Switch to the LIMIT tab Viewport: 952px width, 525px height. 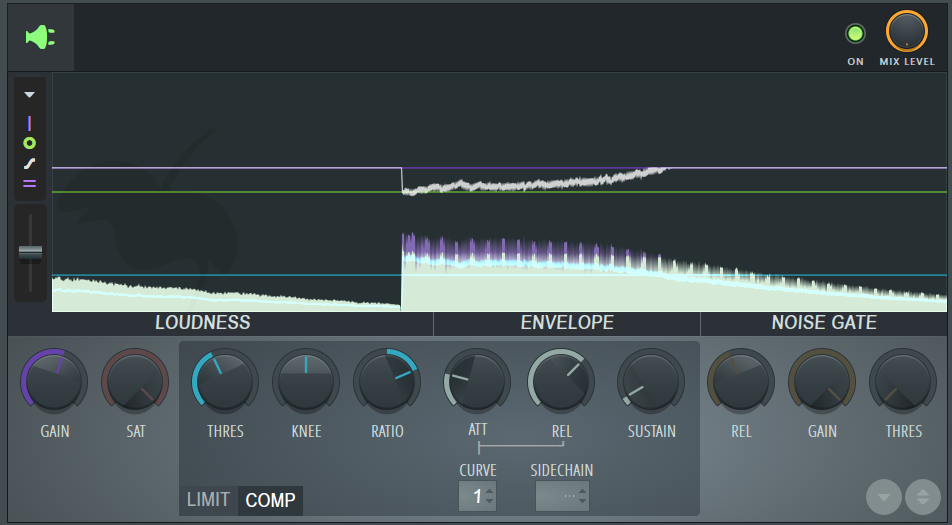point(208,500)
